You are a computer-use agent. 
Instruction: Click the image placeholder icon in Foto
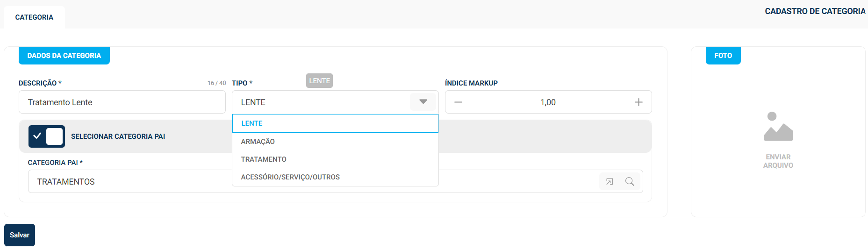[x=778, y=127]
